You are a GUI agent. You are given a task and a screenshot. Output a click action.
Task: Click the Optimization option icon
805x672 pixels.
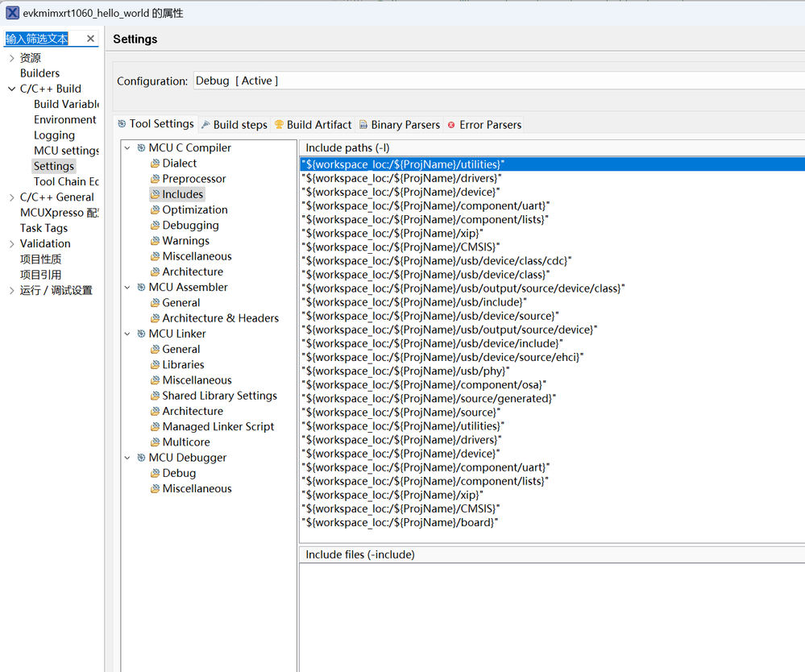pyautogui.click(x=155, y=210)
